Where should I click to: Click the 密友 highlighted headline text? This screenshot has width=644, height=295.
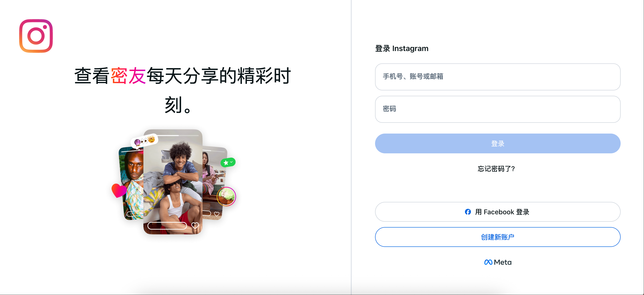pyautogui.click(x=128, y=76)
